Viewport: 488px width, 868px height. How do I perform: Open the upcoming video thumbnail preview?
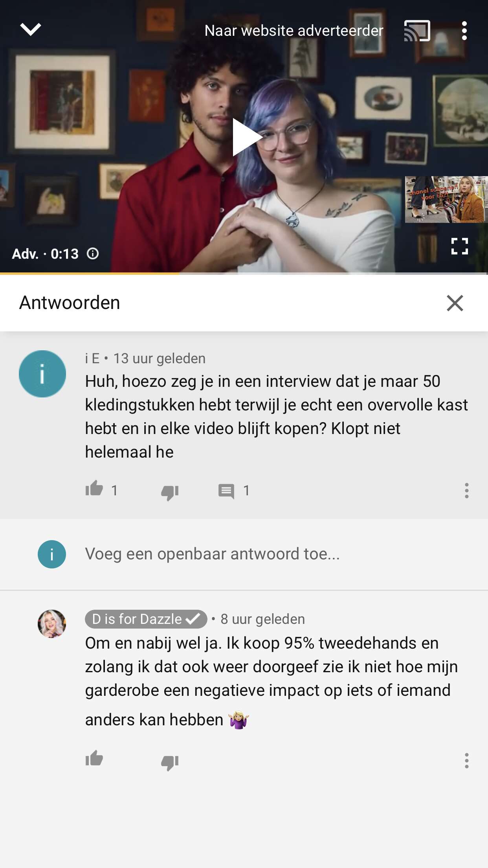(446, 200)
